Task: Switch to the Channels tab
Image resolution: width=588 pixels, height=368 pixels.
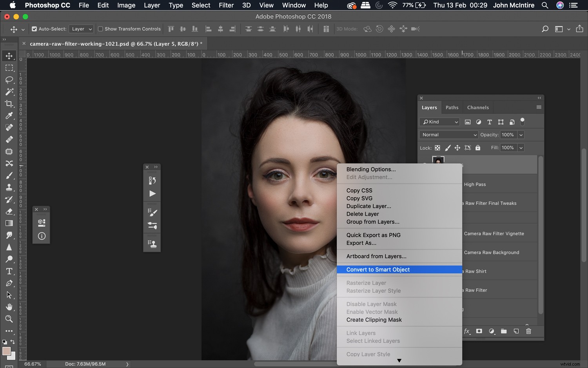Action: coord(478,107)
